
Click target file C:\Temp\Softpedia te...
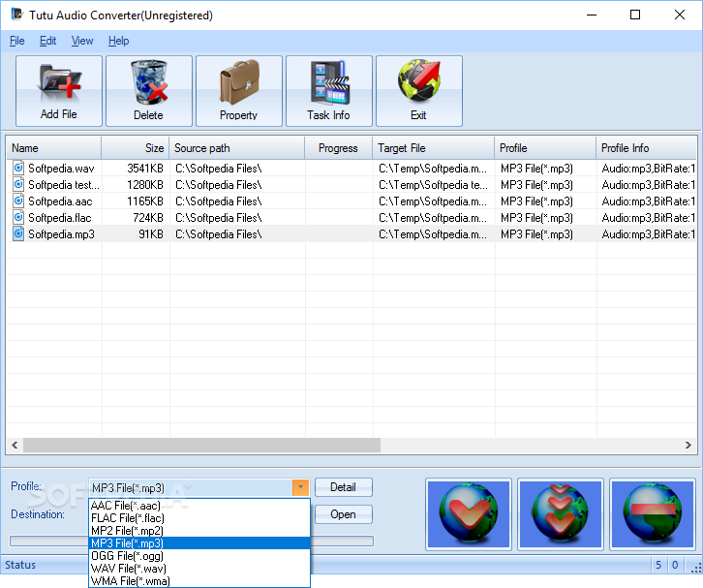[x=433, y=185]
